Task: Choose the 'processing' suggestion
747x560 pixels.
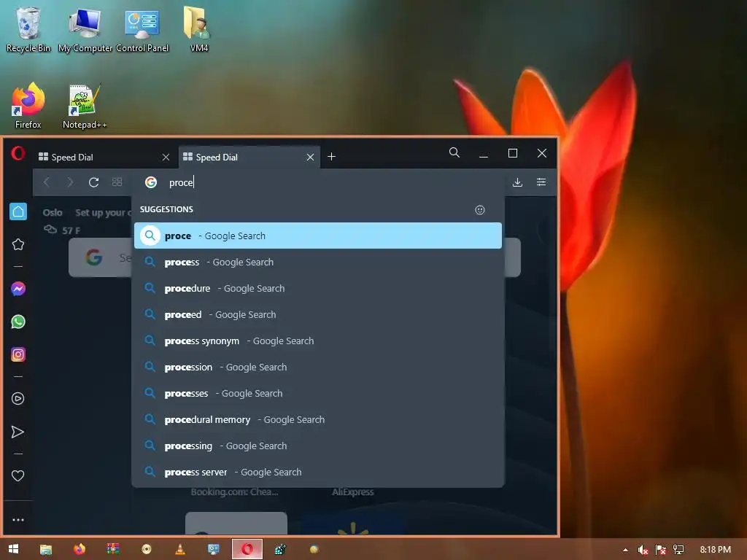Action: click(x=318, y=446)
